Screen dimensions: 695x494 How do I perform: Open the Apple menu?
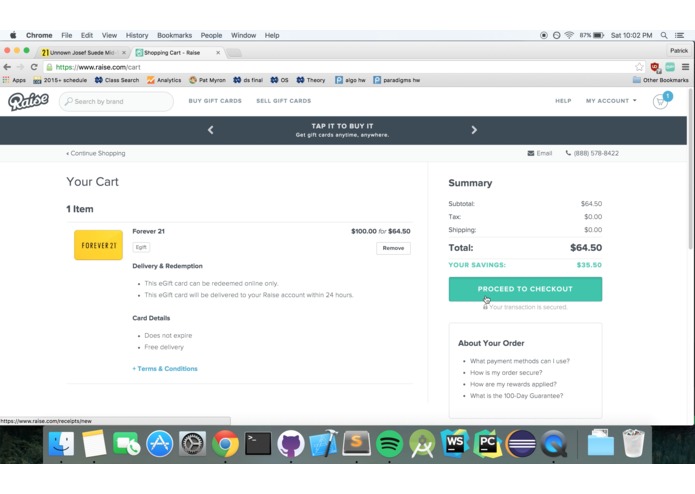pyautogui.click(x=13, y=35)
